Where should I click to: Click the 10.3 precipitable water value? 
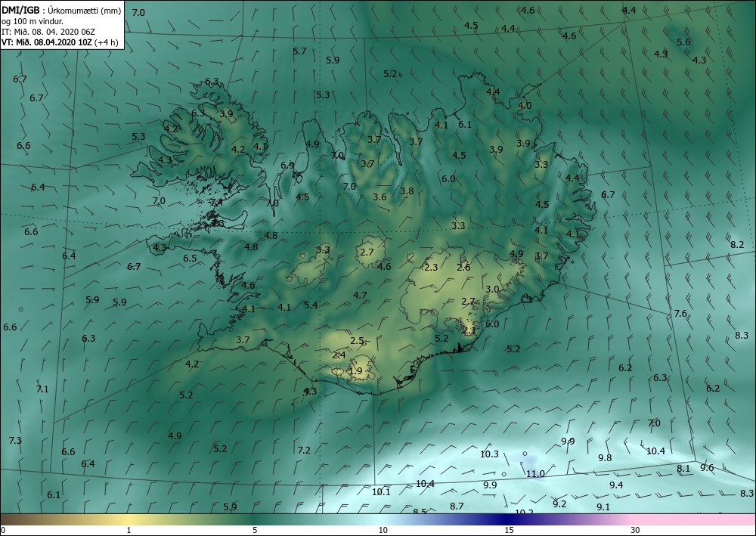[489, 454]
